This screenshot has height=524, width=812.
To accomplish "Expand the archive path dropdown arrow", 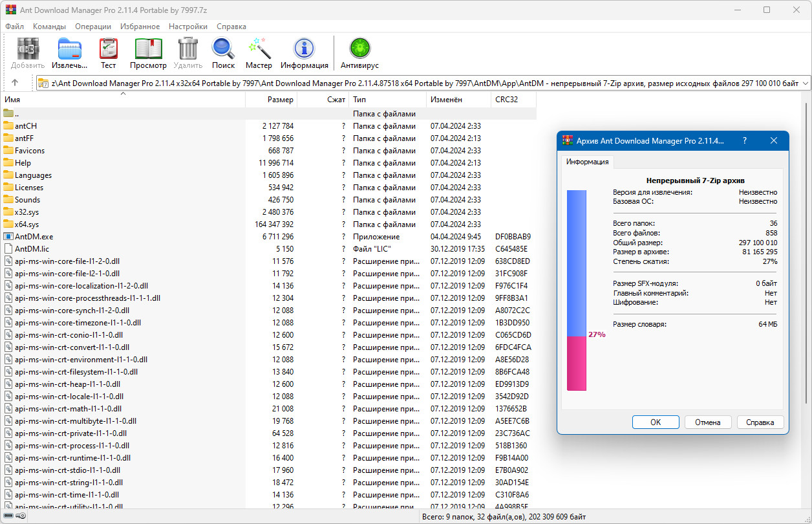I will (805, 83).
